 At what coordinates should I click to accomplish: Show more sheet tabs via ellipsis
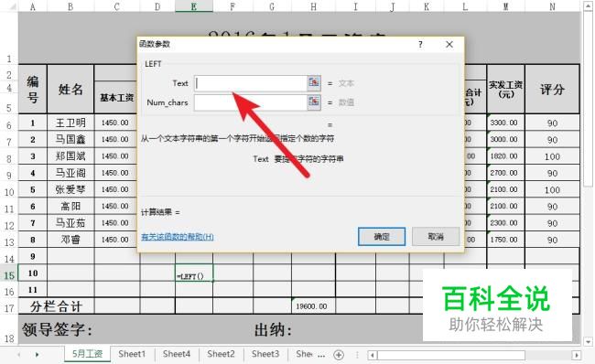click(321, 355)
